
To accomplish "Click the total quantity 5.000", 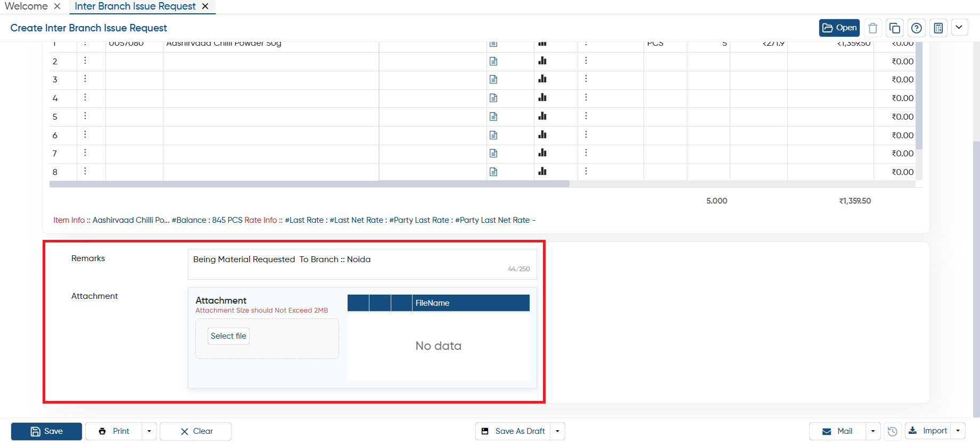I will 717,201.
